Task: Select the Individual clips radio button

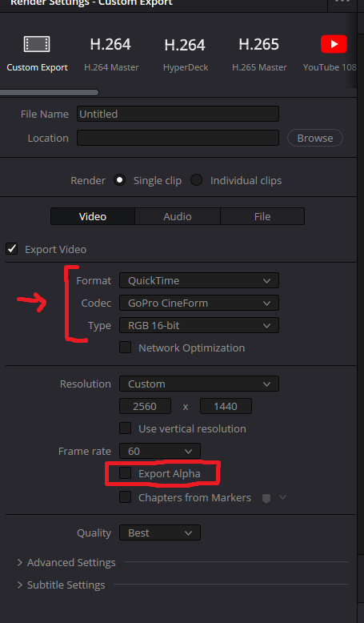Action: (197, 180)
